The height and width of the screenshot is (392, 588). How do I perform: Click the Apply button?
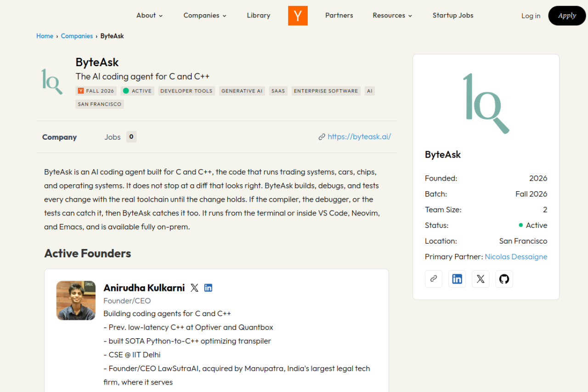567,16
